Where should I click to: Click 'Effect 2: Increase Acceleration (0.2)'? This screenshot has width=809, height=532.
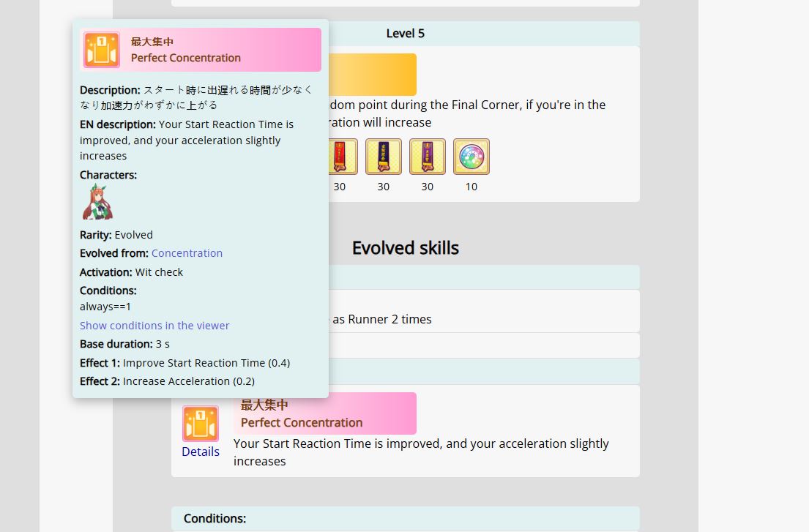(x=167, y=381)
